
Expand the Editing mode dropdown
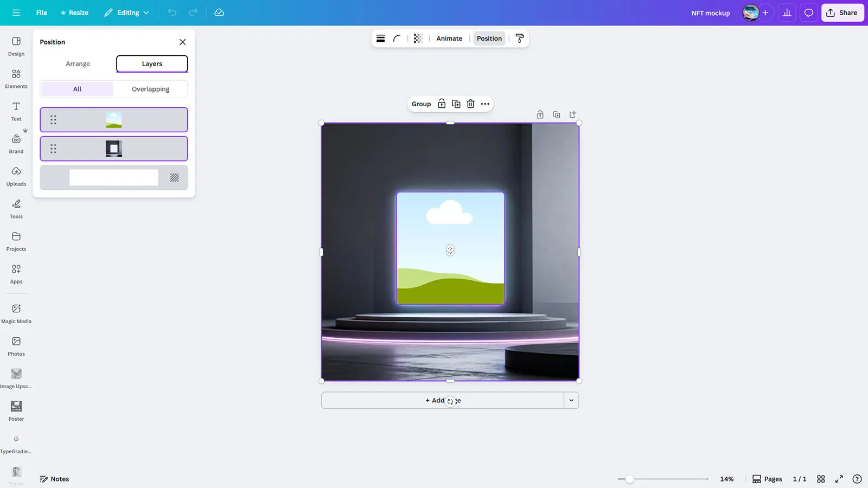(x=127, y=12)
